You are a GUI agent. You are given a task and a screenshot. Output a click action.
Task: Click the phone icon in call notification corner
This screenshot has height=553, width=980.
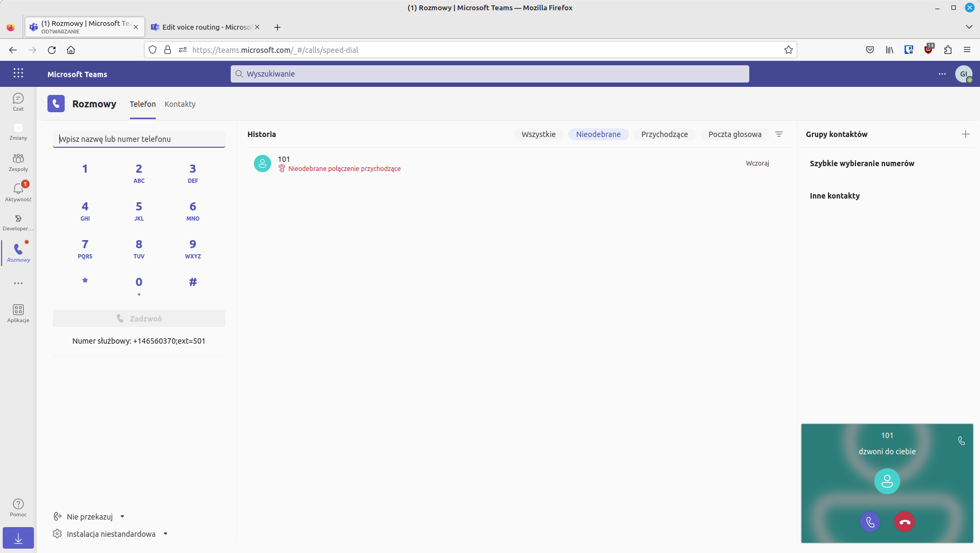961,441
